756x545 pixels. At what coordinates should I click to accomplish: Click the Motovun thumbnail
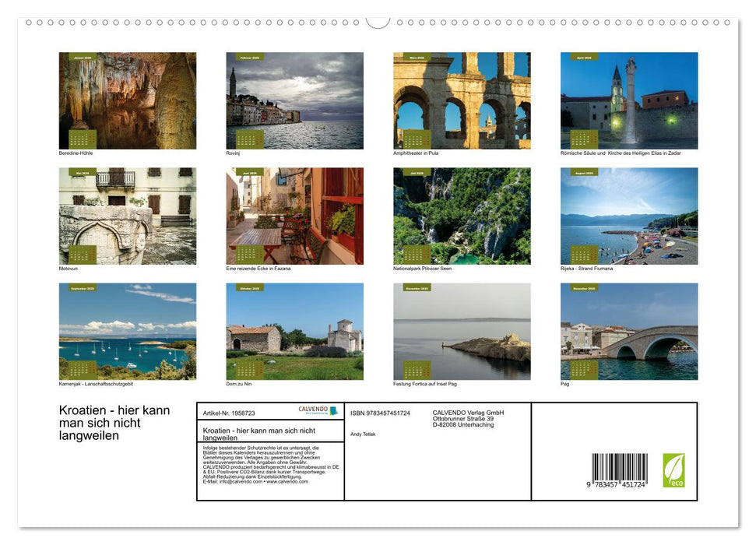click(x=128, y=216)
